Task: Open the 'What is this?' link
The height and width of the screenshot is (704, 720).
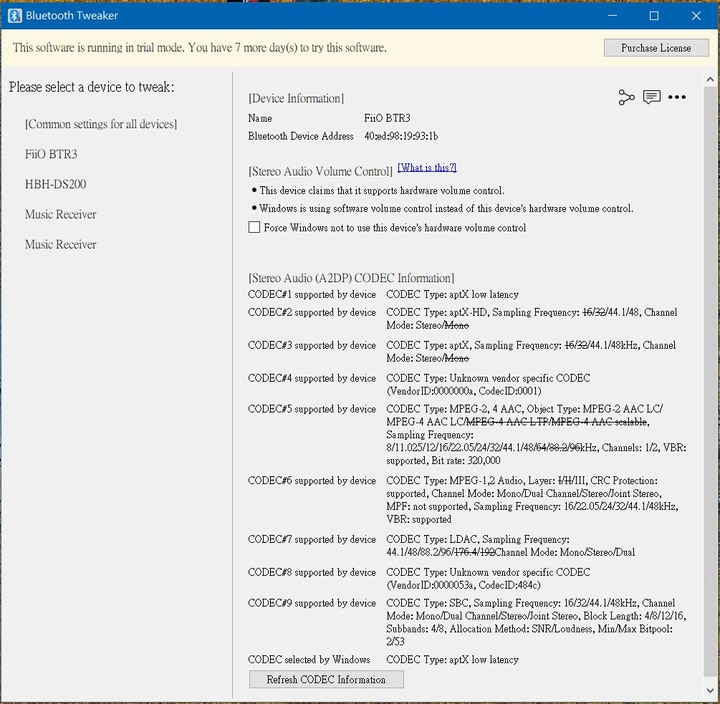Action: (x=427, y=168)
